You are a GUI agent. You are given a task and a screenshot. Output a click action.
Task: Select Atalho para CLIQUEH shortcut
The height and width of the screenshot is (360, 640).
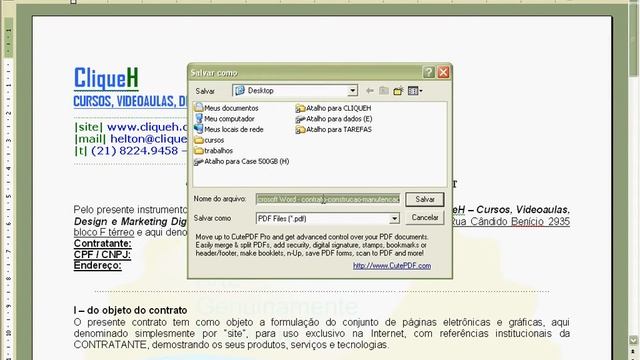pyautogui.click(x=333, y=108)
